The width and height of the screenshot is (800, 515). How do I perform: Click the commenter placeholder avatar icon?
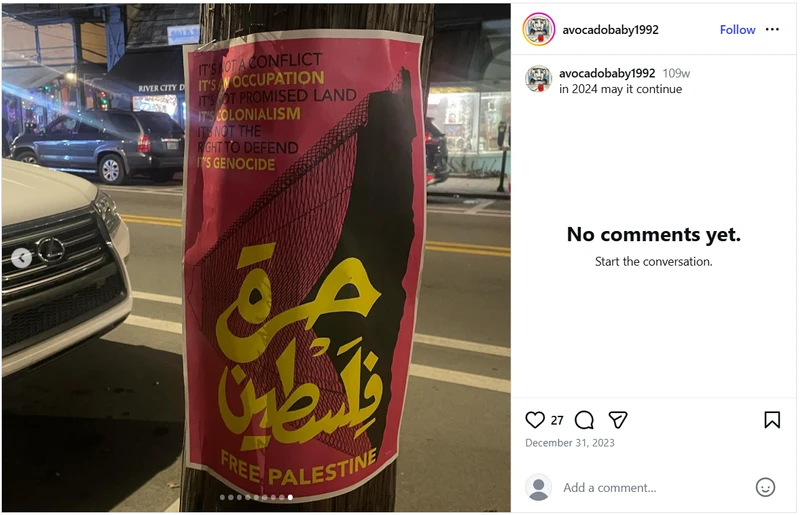(538, 487)
